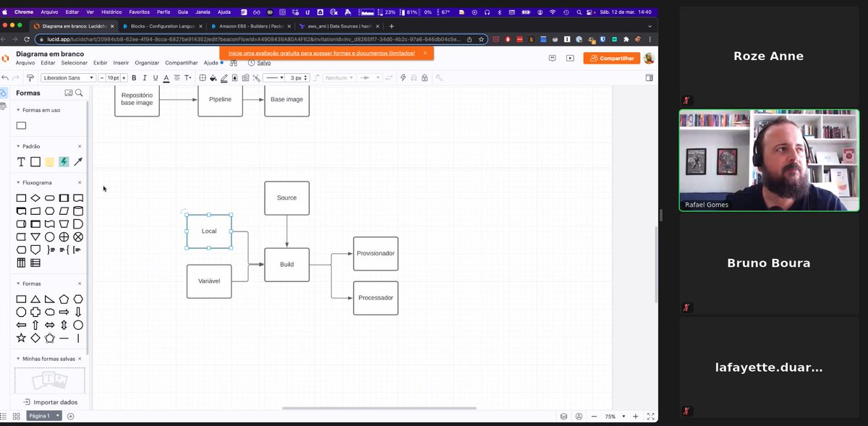Image resolution: width=868 pixels, height=426 pixels.
Task: Open the shape search magnifier icon
Action: point(79,93)
